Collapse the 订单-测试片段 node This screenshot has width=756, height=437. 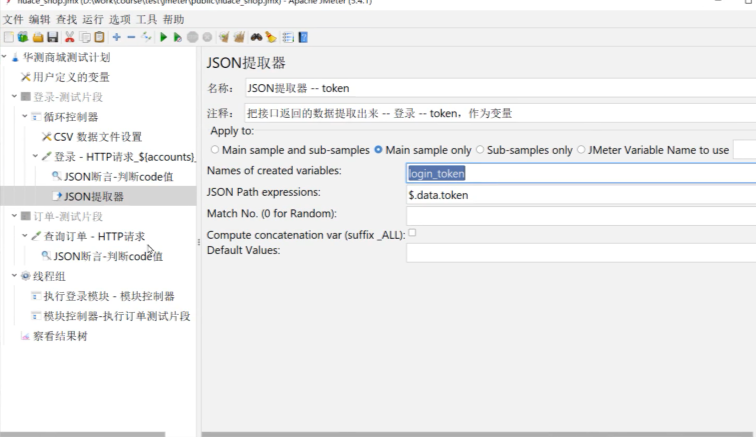(x=14, y=216)
